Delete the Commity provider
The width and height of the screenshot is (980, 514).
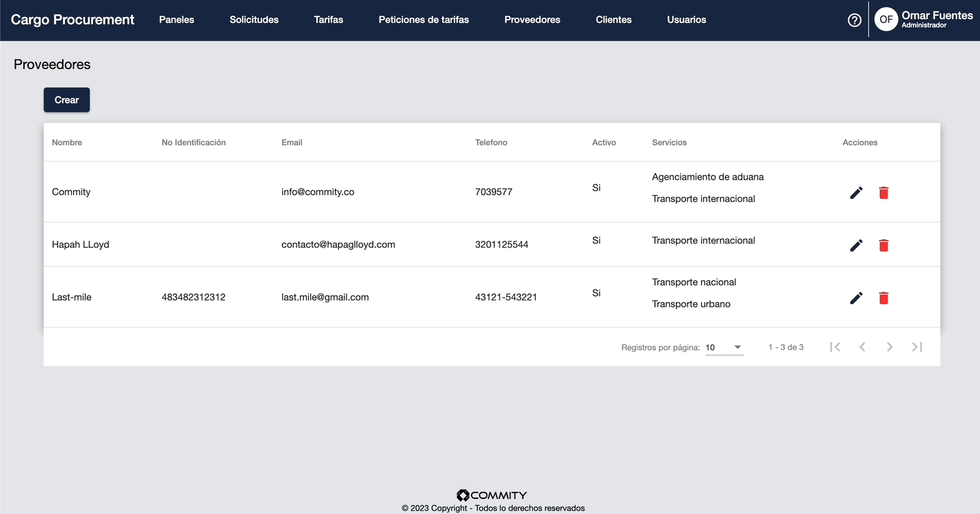point(884,193)
